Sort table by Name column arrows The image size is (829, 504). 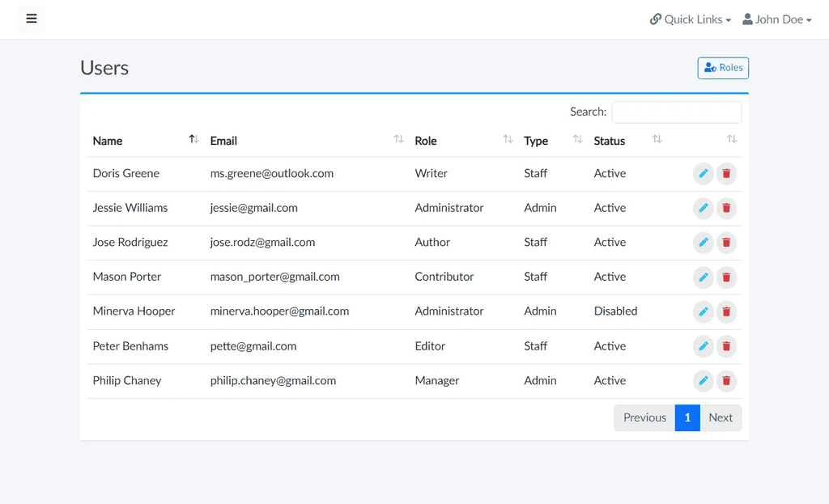click(x=193, y=139)
